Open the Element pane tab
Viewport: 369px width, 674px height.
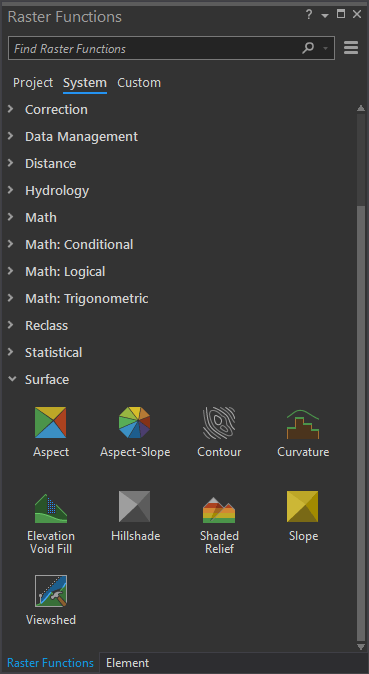pos(127,663)
